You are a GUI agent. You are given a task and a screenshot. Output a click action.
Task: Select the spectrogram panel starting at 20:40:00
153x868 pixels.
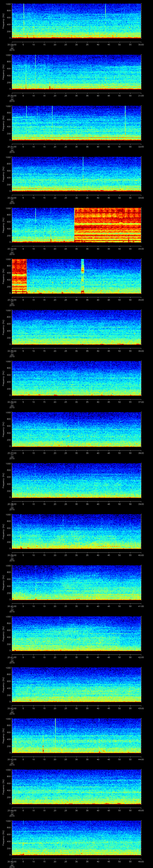77,583
